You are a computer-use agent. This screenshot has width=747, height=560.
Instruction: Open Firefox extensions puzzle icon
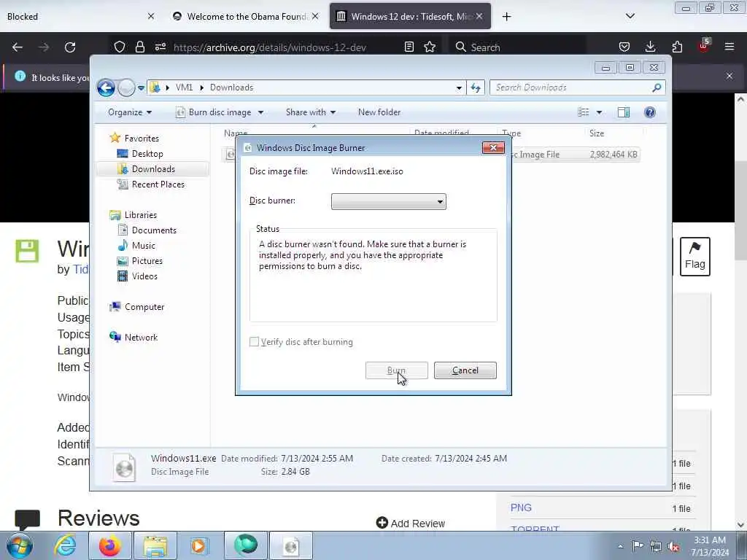677,47
